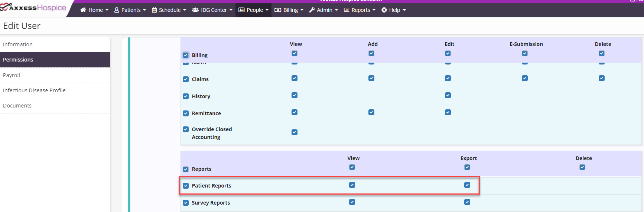Click the Reports bar chart icon
The image size is (644, 212).
coord(347,10)
